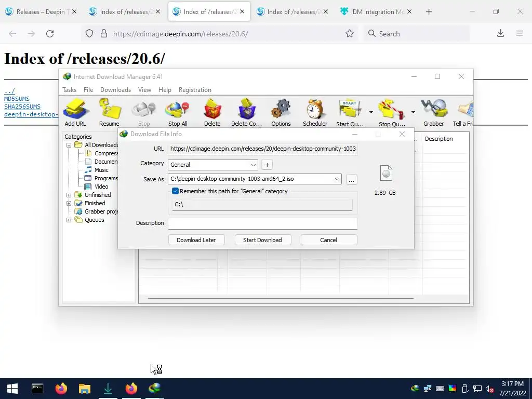
Task: Click the Stop All toolbar icon
Action: coord(178,112)
